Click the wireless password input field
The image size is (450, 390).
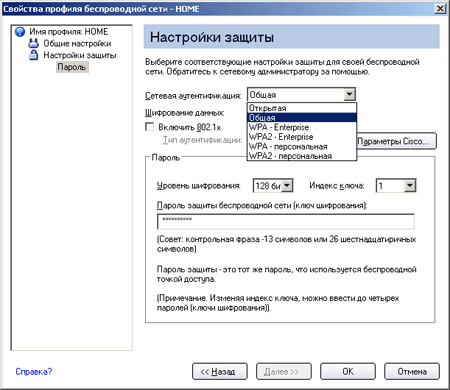[x=286, y=222]
